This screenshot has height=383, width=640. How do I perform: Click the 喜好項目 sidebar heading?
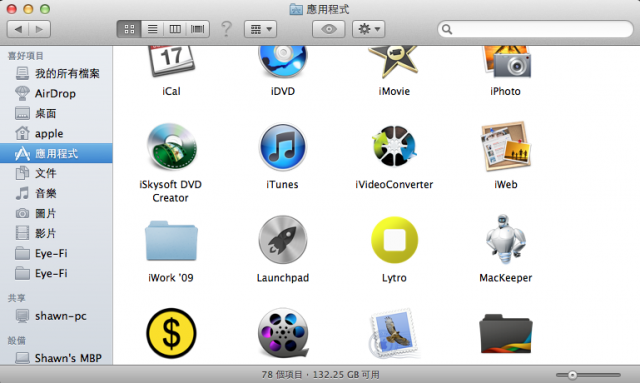click(x=25, y=56)
